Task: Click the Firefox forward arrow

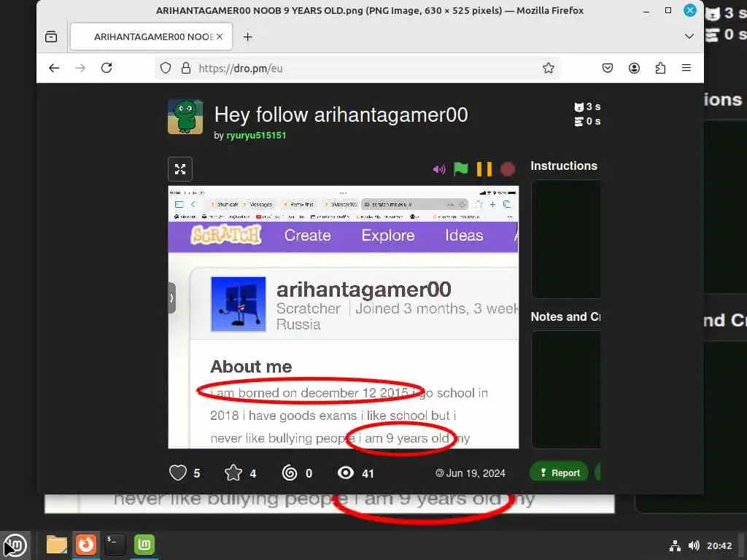Action: pos(80,68)
